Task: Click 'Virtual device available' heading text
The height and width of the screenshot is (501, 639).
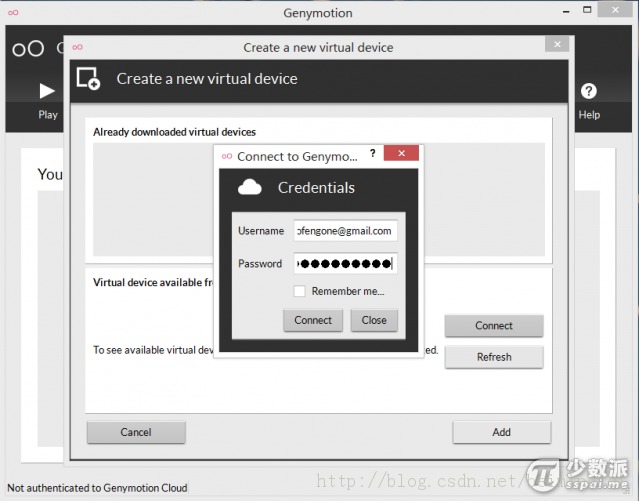Action: point(153,283)
